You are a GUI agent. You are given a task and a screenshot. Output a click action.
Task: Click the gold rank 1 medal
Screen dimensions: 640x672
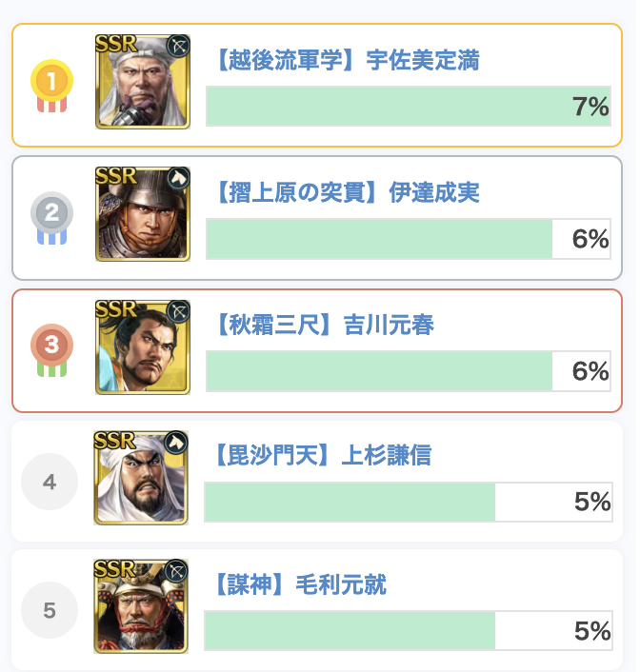click(50, 84)
